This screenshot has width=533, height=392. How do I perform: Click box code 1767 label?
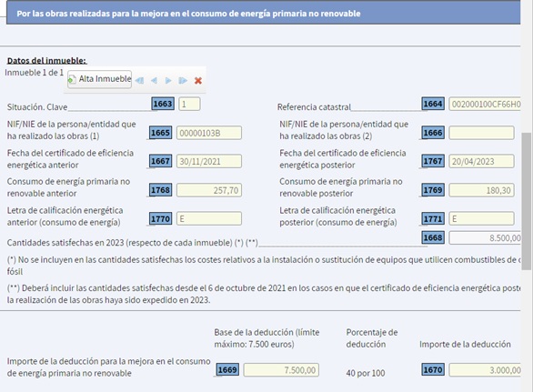click(433, 161)
